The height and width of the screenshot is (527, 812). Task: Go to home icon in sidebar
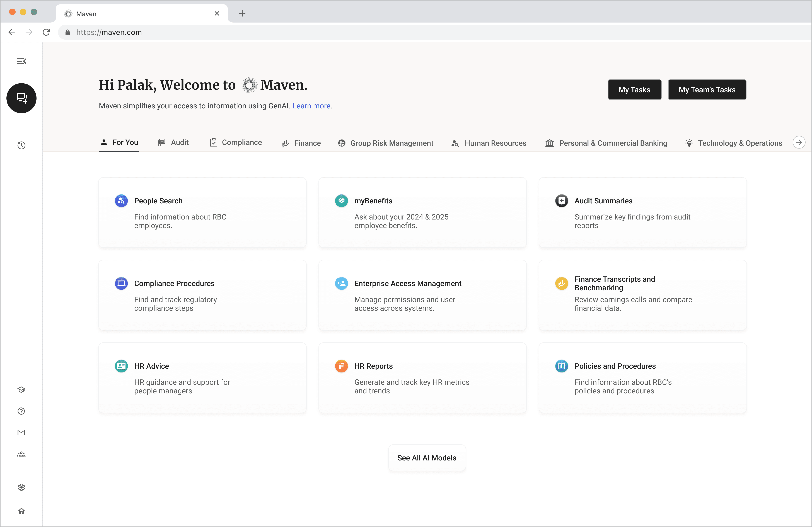point(21,511)
